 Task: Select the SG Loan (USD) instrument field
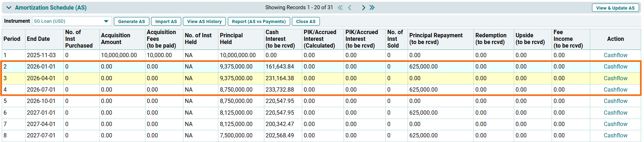[x=68, y=21]
